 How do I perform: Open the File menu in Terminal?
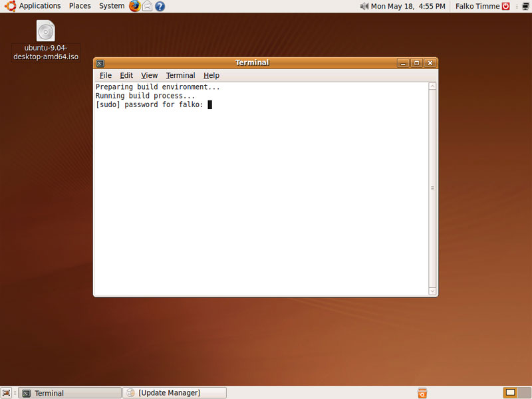coord(106,75)
